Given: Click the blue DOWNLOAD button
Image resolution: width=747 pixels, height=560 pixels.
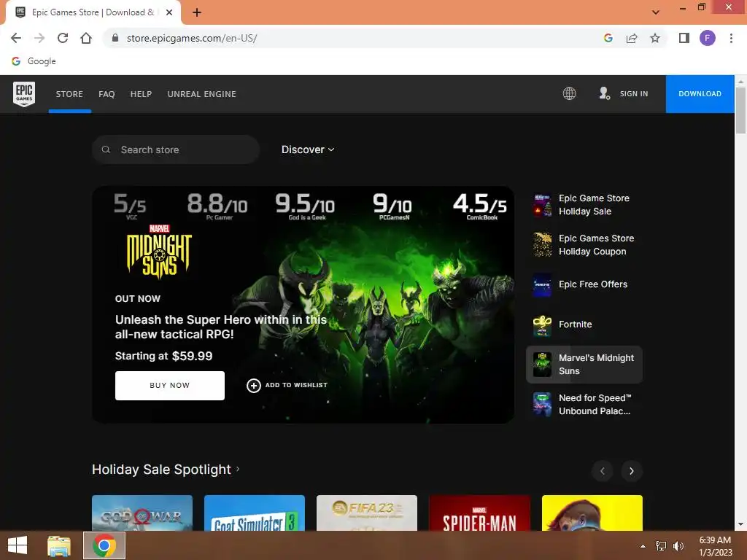Looking at the screenshot, I should click(700, 94).
